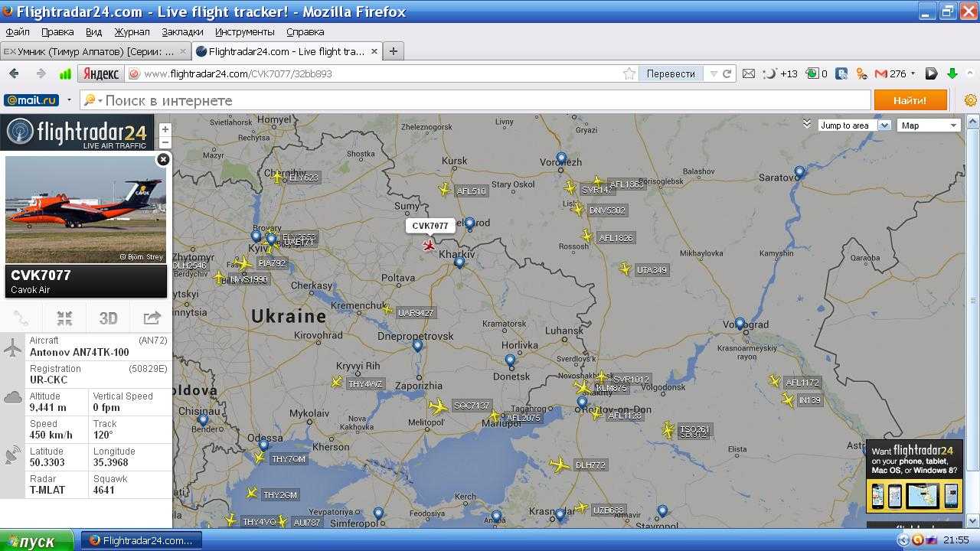Click the @mail.ru logo button
Screen dimensions: 980x551
click(31, 100)
